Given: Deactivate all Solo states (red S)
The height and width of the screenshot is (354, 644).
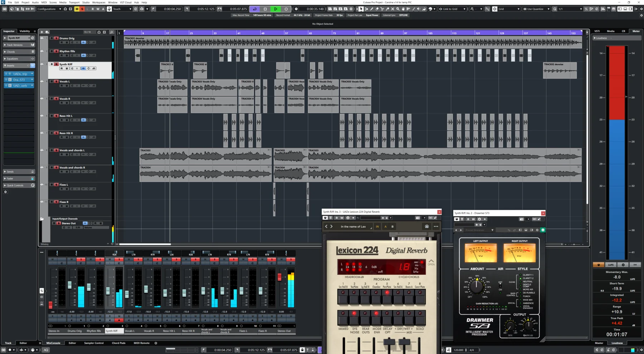Looking at the screenshot, I should click(x=82, y=9).
